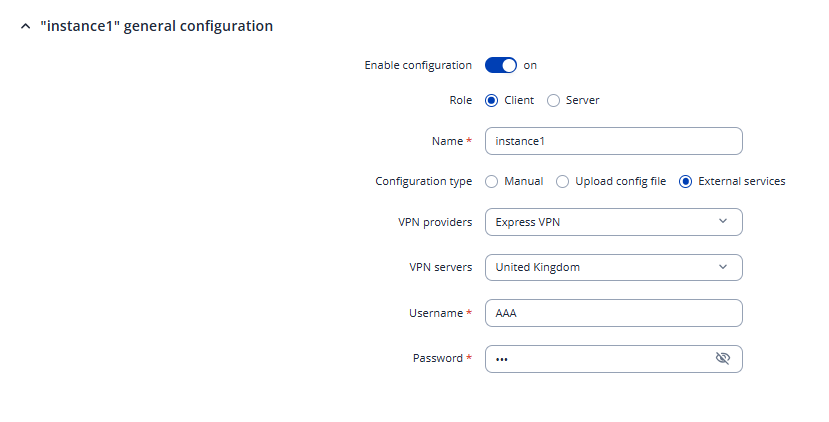Select Manual configuration type
Image resolution: width=829 pixels, height=422 pixels.
point(491,181)
